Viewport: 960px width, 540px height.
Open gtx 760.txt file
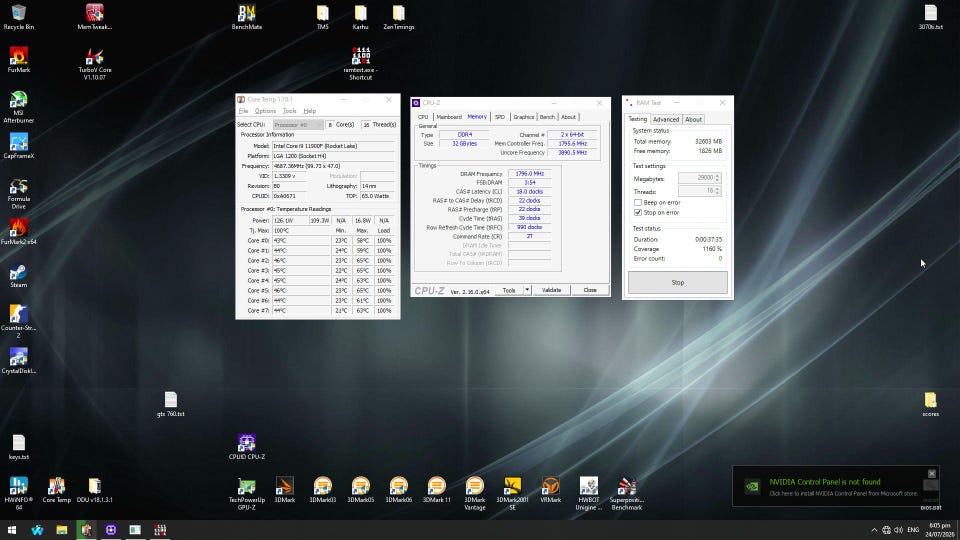coord(171,403)
